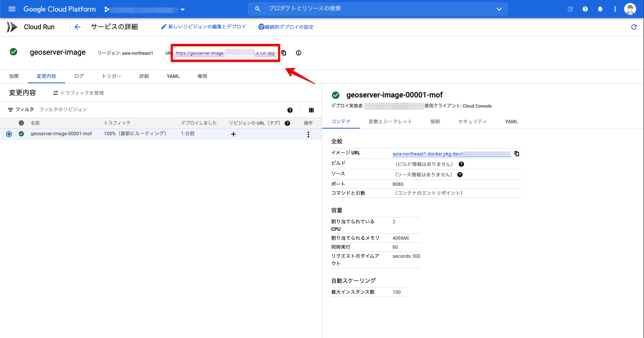This screenshot has height=338, width=644.
Task: Click set up continuous deployment
Action: 286,27
